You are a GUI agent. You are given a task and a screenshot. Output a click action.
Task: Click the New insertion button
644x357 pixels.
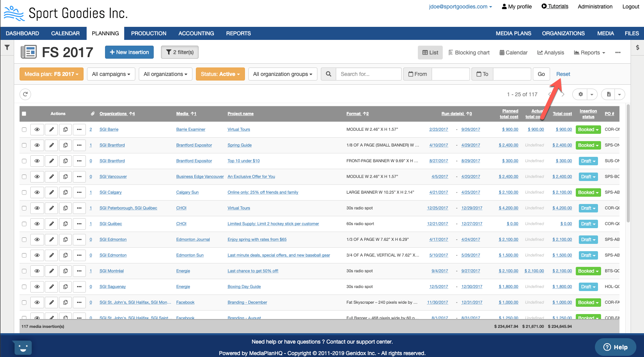click(129, 52)
